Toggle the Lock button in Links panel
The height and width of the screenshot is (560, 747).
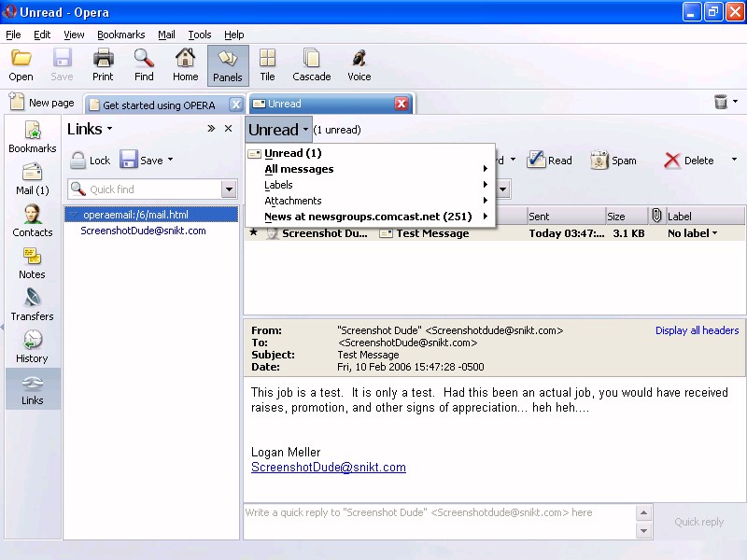(x=90, y=161)
